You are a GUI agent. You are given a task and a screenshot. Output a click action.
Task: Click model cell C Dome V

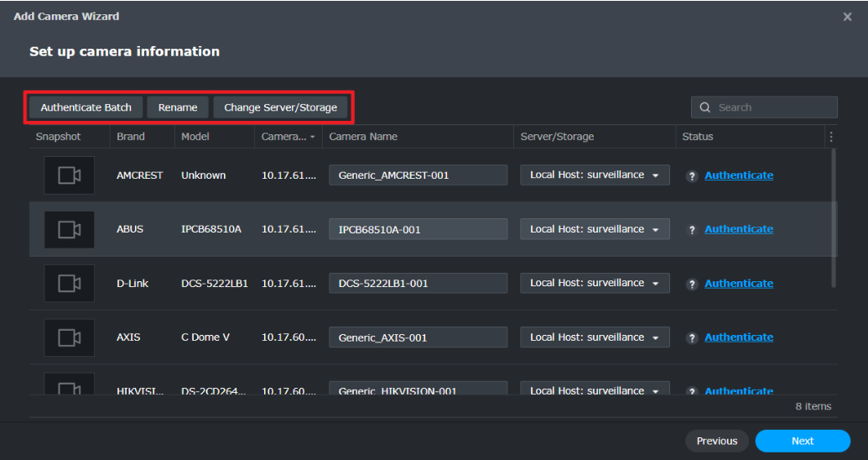tap(205, 337)
